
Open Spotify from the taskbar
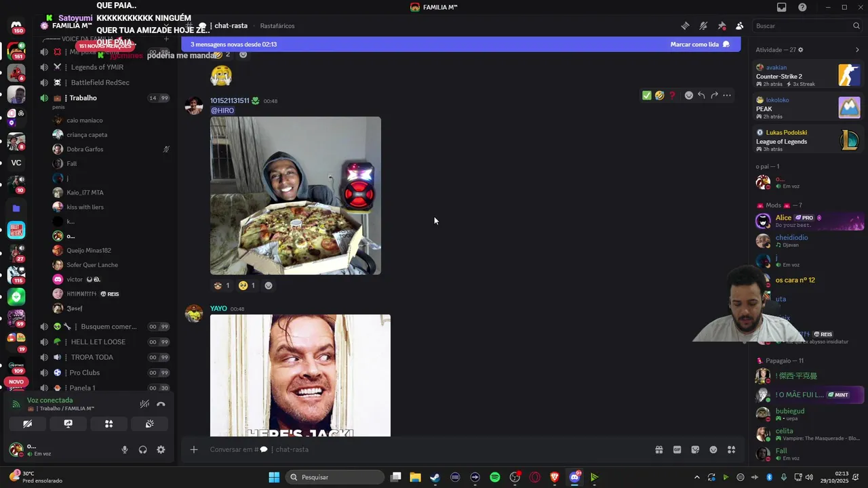click(x=495, y=477)
